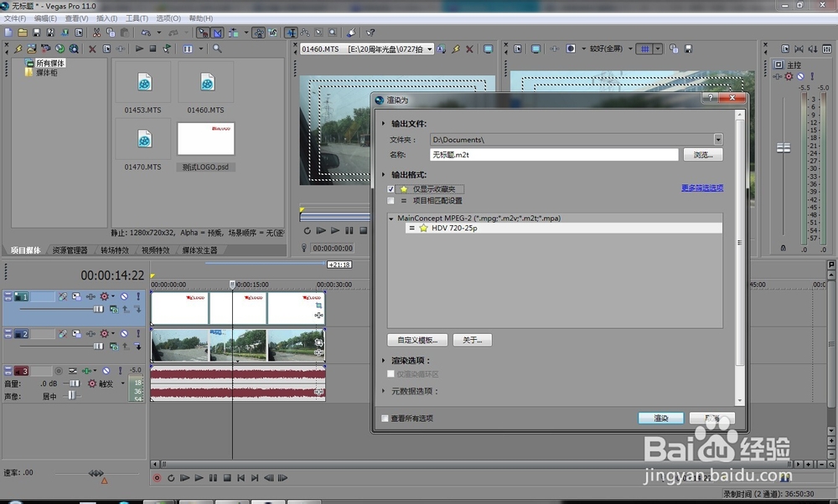Click the What's This help icon
The width and height of the screenshot is (838, 504).
pos(370,33)
